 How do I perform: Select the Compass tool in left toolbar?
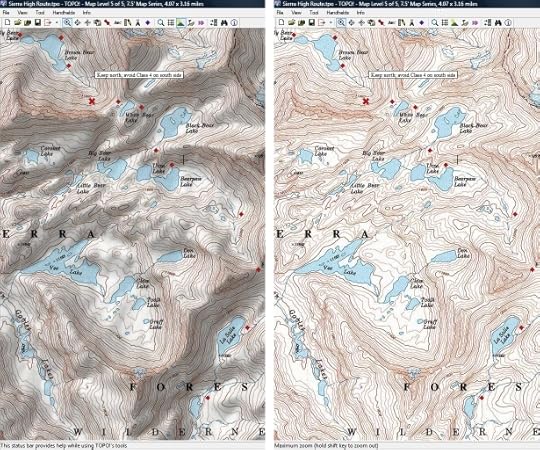pyautogui.click(x=137, y=23)
